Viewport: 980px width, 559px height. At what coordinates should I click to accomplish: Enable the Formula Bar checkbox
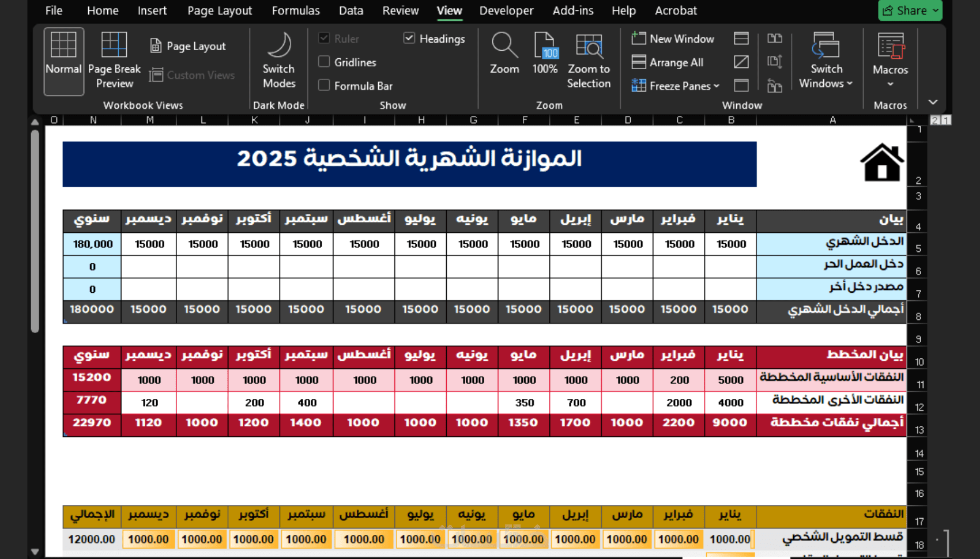324,85
